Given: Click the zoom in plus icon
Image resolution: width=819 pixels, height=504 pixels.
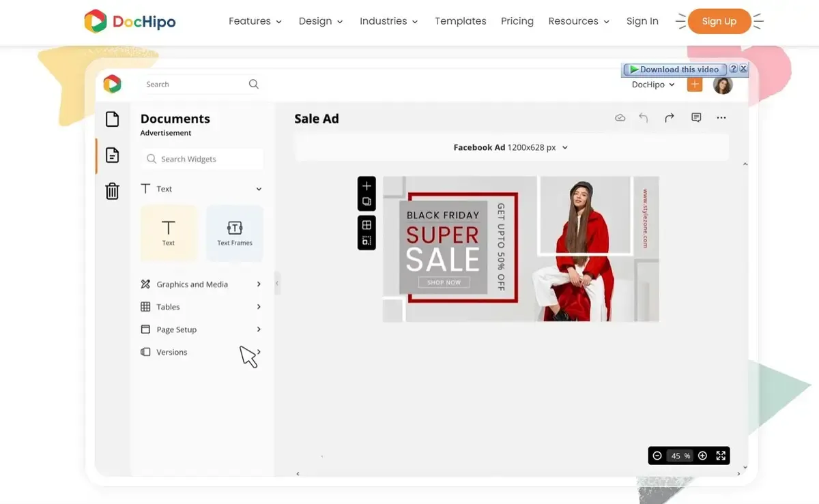Looking at the screenshot, I should (702, 456).
